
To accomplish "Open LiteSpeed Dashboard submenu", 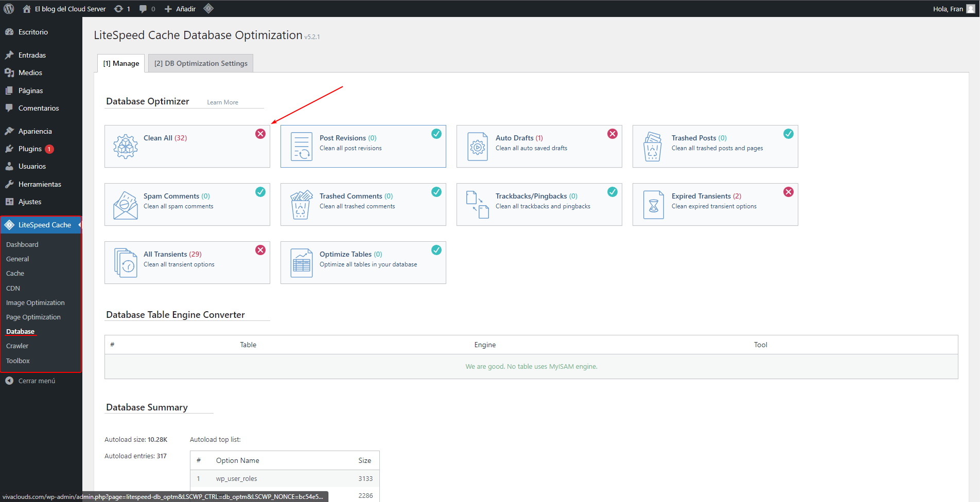I will tap(22, 244).
